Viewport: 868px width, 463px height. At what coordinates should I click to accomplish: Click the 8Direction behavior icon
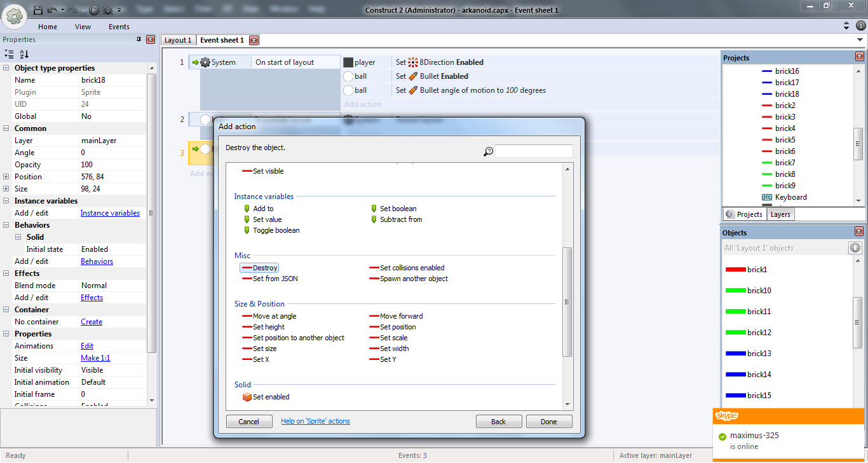(x=413, y=62)
